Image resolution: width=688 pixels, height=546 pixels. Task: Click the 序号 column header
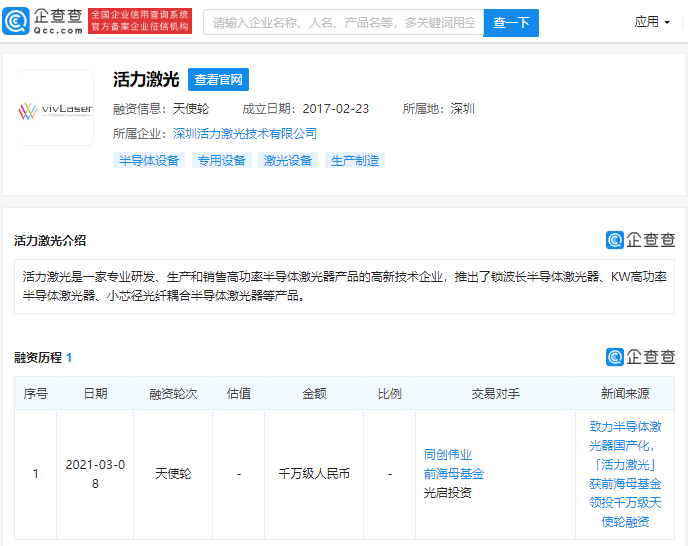click(x=36, y=394)
